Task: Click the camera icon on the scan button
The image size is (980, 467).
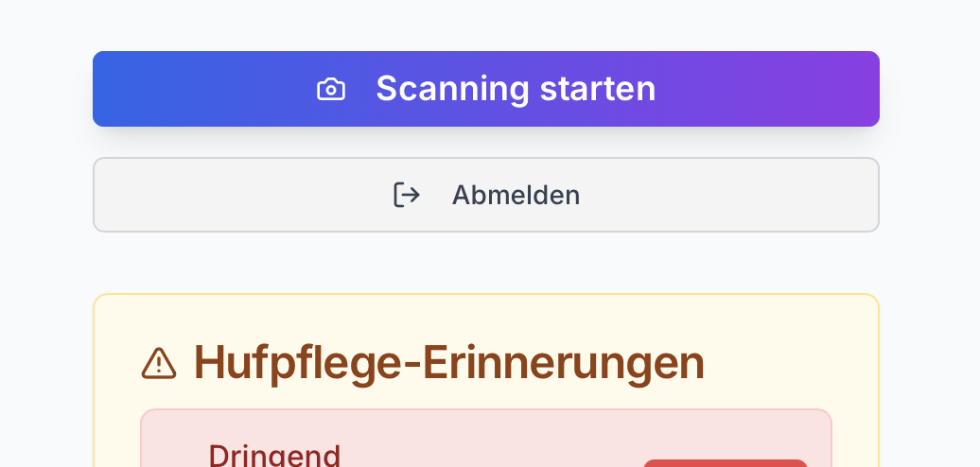Action: (x=331, y=90)
